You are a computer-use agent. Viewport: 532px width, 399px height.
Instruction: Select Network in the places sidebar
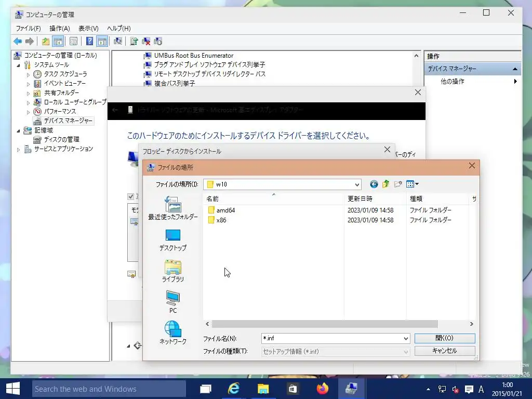point(173,333)
